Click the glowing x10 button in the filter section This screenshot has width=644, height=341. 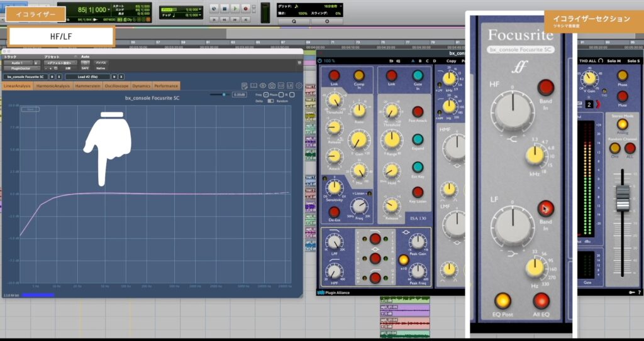(404, 260)
